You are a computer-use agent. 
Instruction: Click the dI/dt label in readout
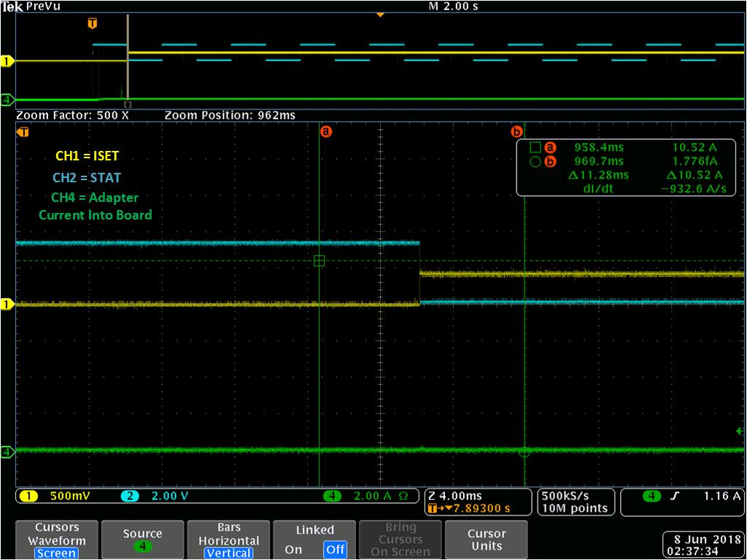599,189
